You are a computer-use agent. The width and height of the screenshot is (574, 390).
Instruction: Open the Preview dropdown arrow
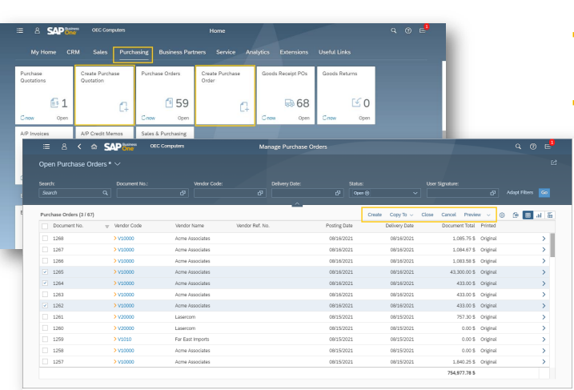[x=488, y=215]
